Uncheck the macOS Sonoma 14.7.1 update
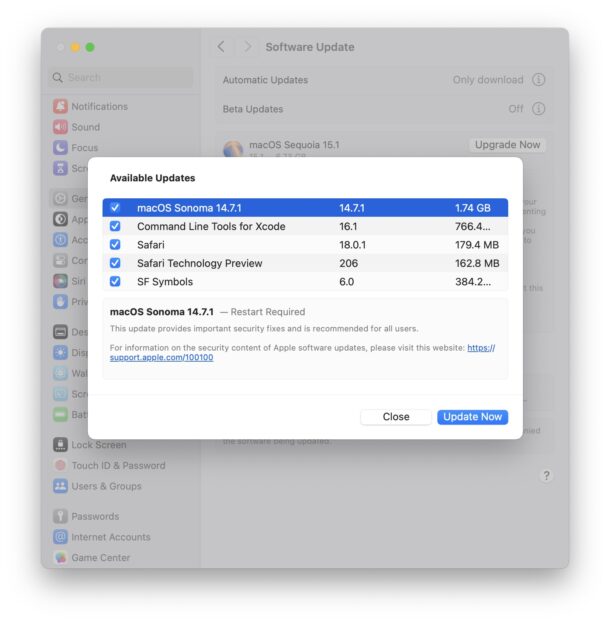The height and width of the screenshot is (623, 610). click(115, 208)
